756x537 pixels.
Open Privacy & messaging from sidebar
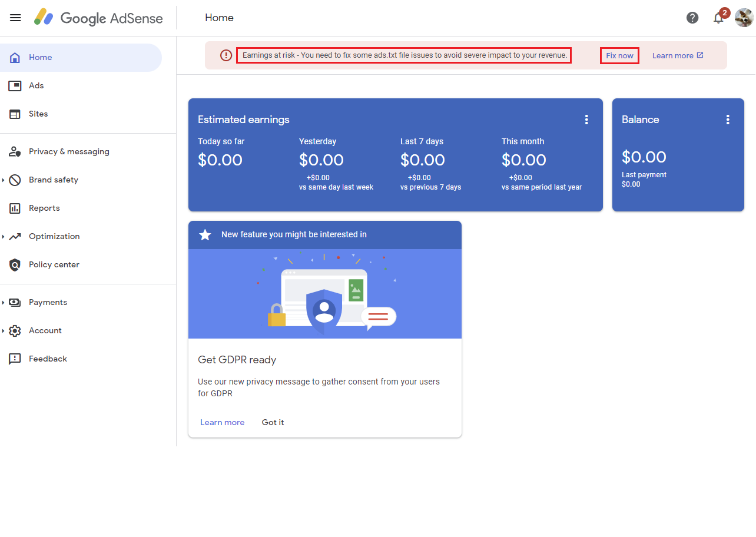point(15,151)
